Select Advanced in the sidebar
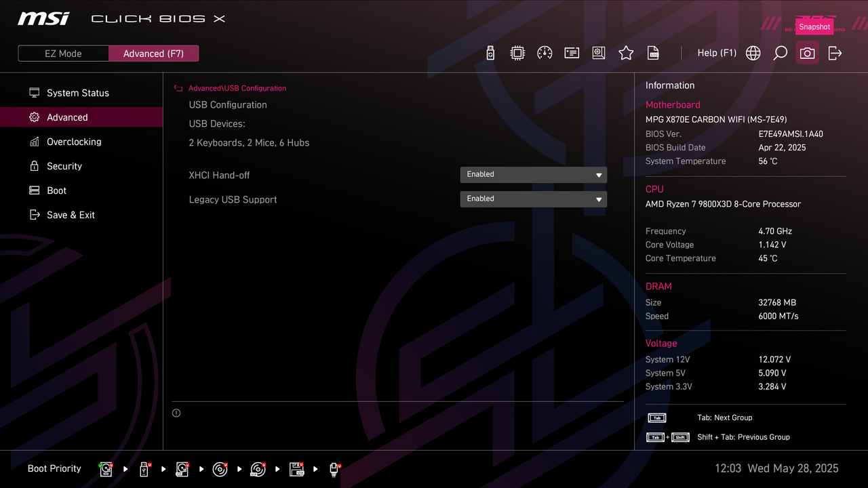 point(81,117)
